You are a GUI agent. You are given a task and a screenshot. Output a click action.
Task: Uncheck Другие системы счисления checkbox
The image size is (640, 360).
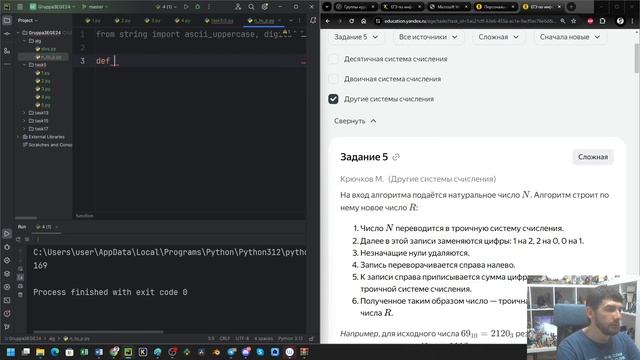(x=333, y=99)
